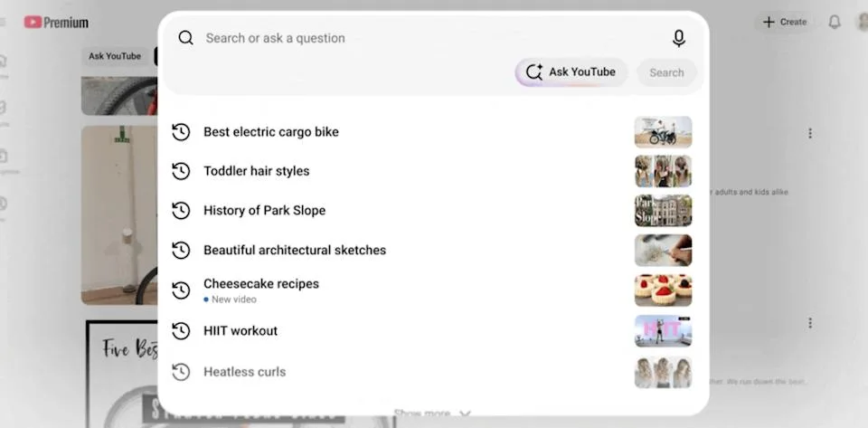Open three-dot menu of top video

point(810,133)
